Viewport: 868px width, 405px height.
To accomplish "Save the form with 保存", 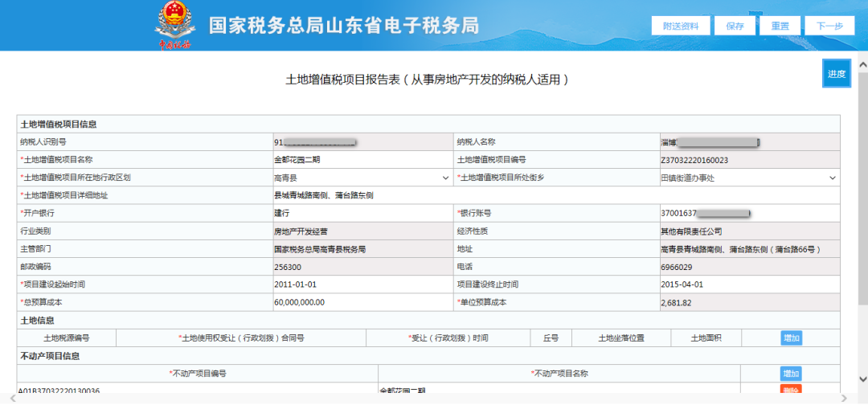I will pos(735,26).
